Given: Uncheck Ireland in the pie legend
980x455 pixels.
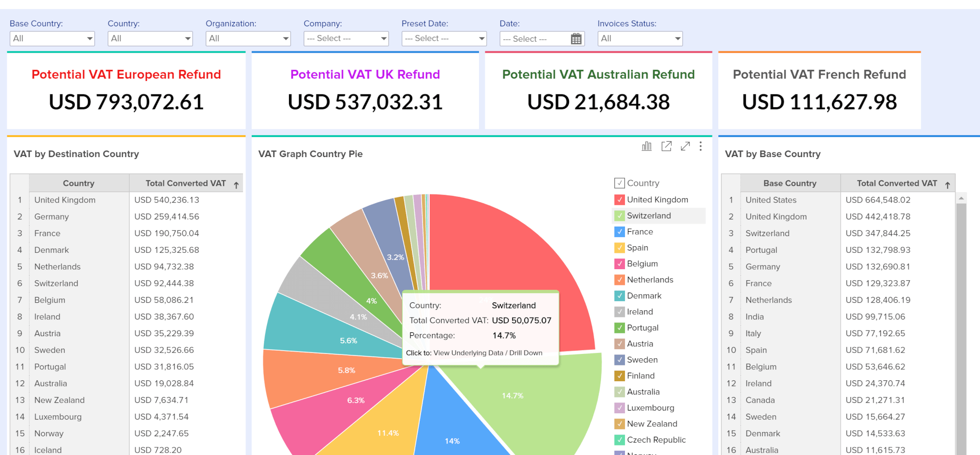Looking at the screenshot, I should [x=619, y=311].
